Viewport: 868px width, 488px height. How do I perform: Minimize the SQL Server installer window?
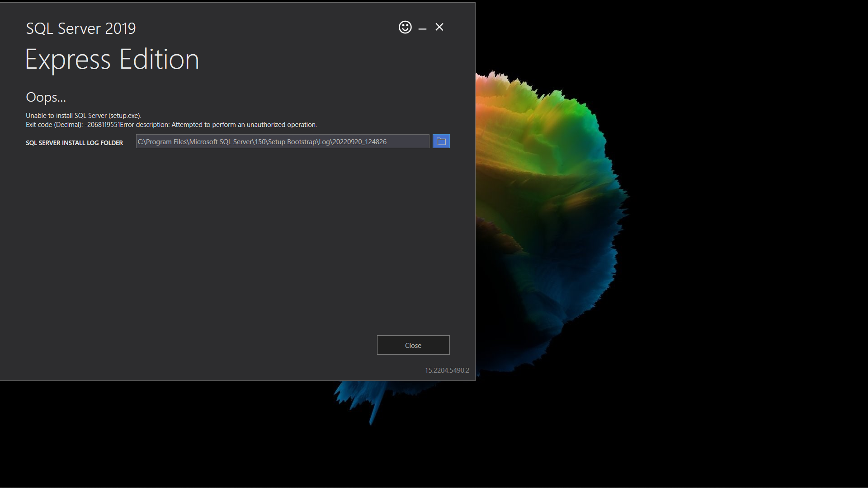(422, 28)
